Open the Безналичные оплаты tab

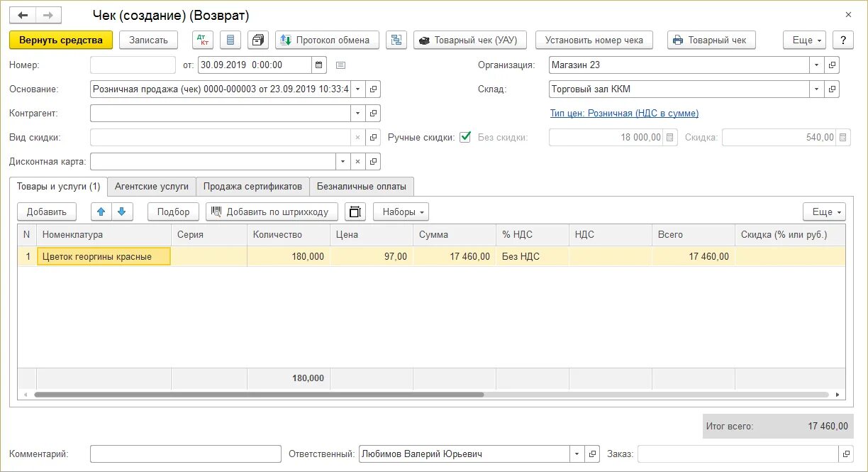point(362,186)
